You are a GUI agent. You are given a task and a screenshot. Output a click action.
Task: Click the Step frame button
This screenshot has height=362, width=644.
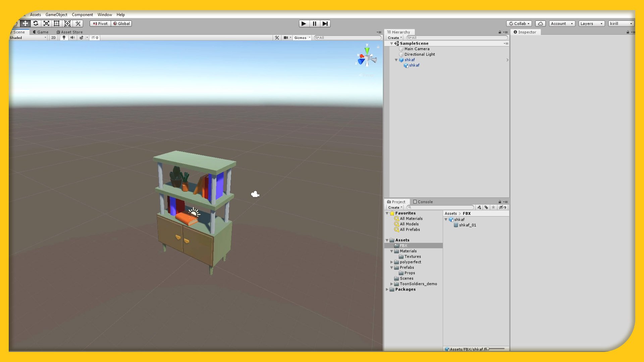click(x=325, y=23)
